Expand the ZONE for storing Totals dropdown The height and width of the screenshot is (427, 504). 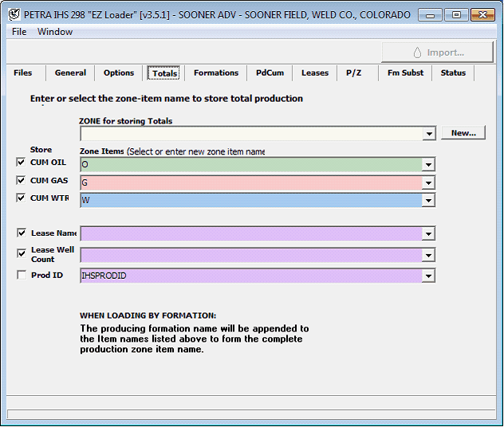(429, 134)
